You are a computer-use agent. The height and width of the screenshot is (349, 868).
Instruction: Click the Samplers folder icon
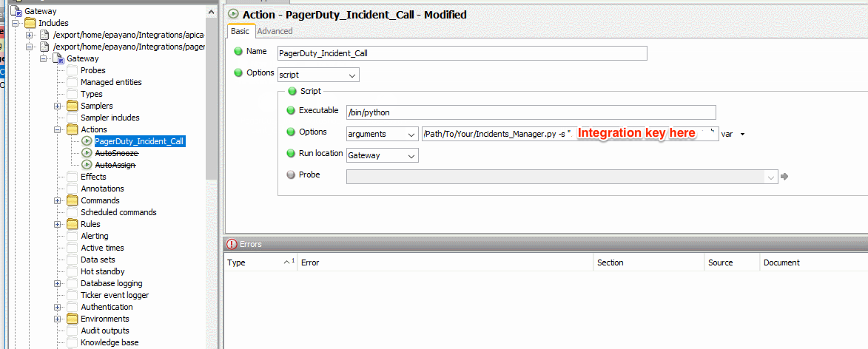(72, 106)
